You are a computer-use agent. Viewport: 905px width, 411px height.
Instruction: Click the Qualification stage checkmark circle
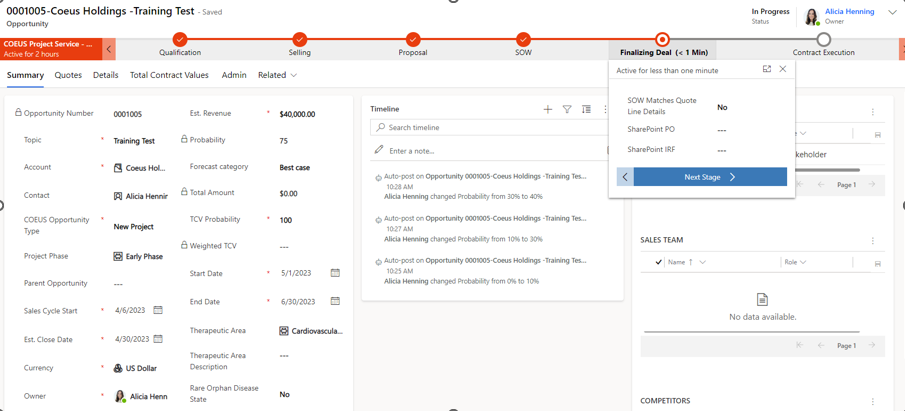(x=180, y=39)
